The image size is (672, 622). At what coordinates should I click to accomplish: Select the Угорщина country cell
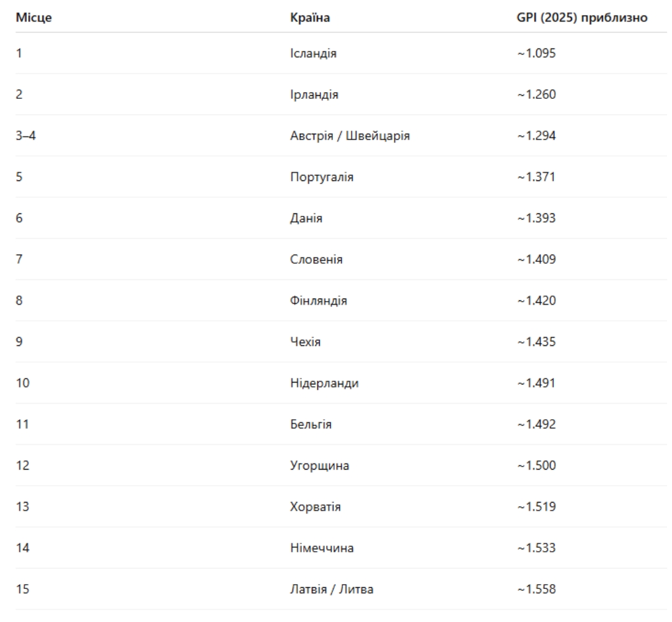(x=320, y=466)
